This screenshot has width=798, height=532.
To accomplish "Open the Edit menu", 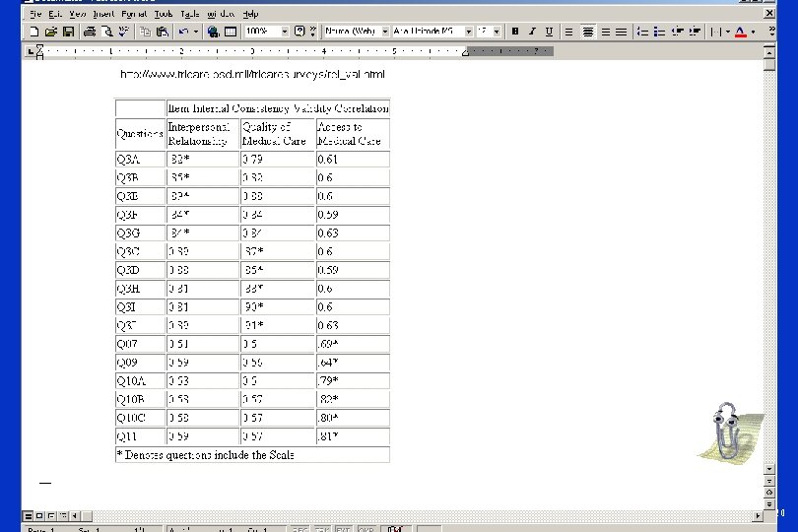I will click(55, 14).
